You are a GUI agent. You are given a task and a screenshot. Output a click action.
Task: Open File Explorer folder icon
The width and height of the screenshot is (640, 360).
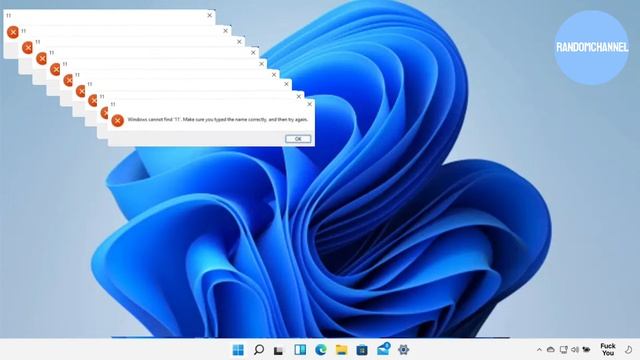tap(341, 350)
